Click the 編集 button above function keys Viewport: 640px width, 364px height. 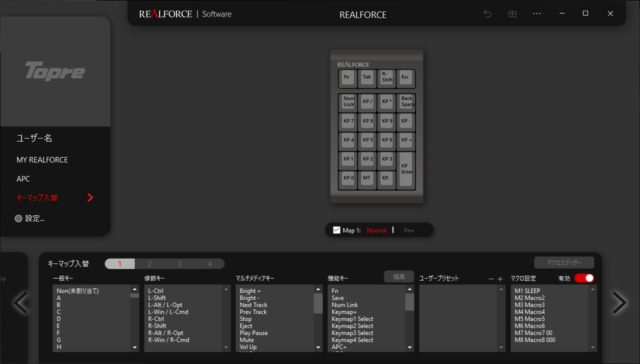[399, 277]
